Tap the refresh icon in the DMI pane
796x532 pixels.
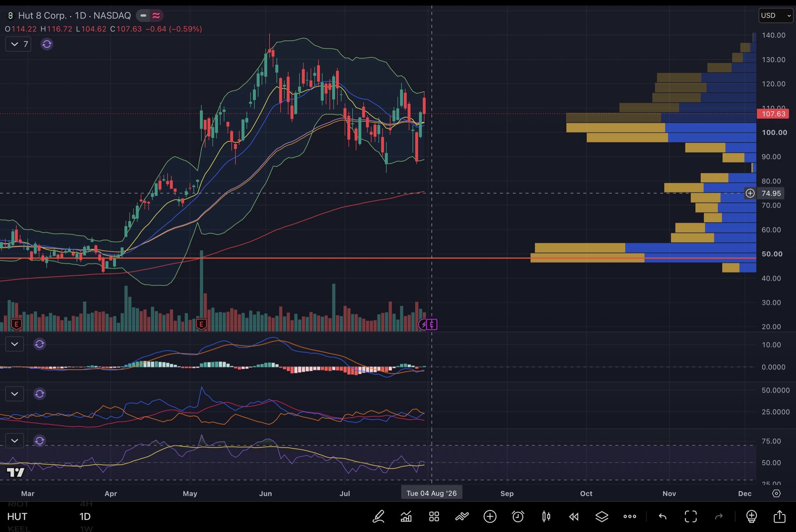[40, 394]
